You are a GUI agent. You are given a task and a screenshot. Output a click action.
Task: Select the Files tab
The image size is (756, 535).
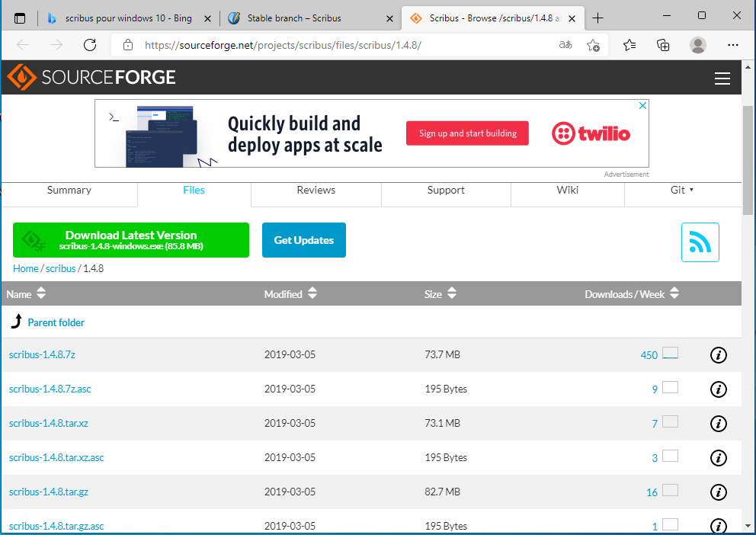[x=194, y=190]
